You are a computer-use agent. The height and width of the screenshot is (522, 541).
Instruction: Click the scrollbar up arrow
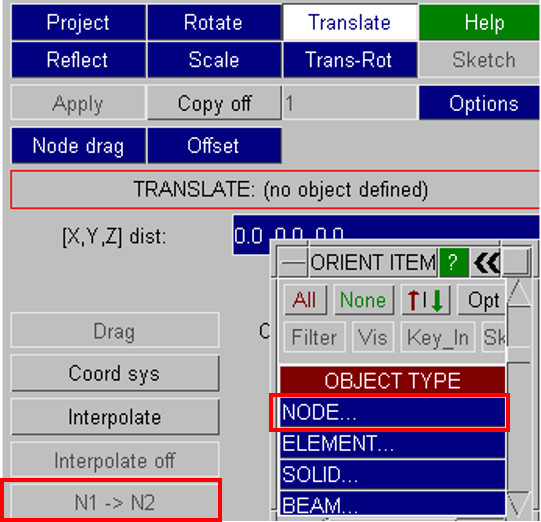tap(519, 293)
